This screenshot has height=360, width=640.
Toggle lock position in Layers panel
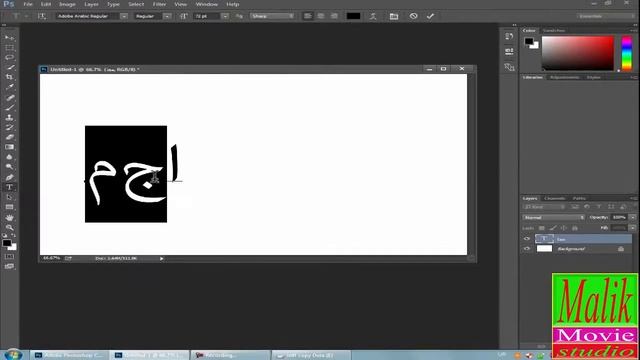[564, 228]
